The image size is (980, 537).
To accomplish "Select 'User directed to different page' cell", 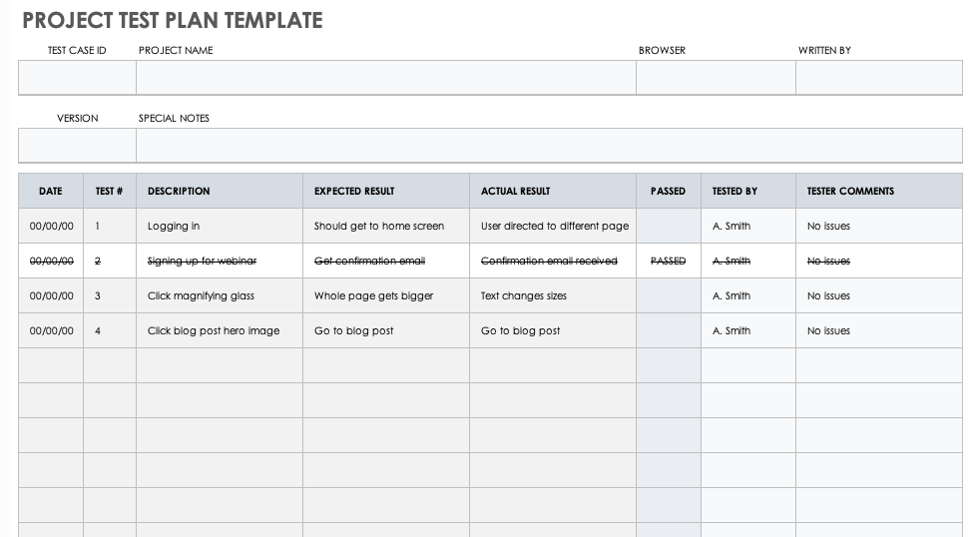I will 553,226.
